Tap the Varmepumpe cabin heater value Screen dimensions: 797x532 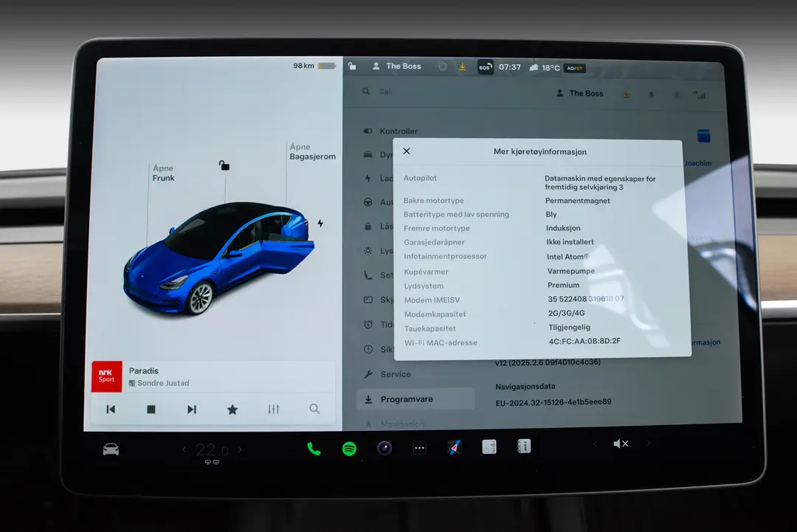[x=570, y=271]
